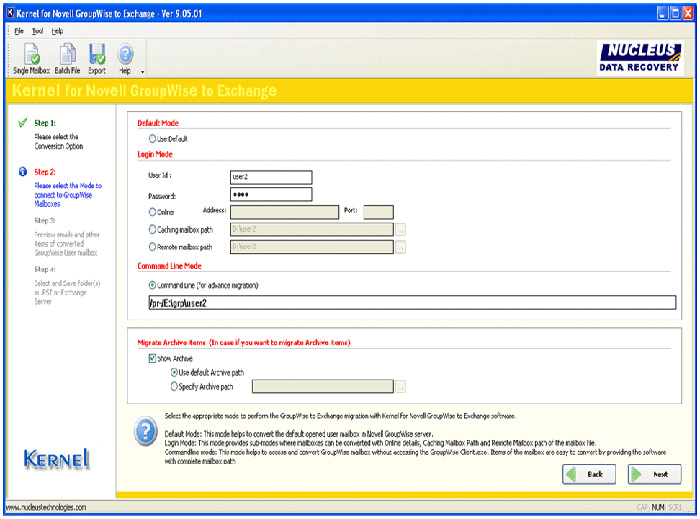Open the Help menu
This screenshot has width=700, height=519.
(57, 31)
